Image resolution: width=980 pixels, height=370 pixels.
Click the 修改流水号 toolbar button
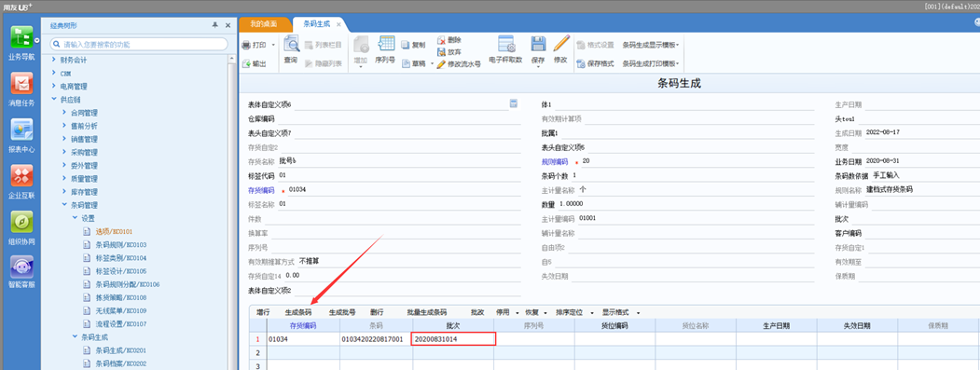click(459, 63)
